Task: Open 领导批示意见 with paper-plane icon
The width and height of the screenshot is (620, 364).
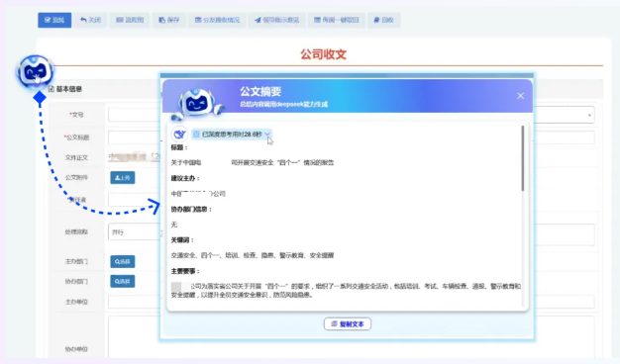Action: [x=276, y=20]
